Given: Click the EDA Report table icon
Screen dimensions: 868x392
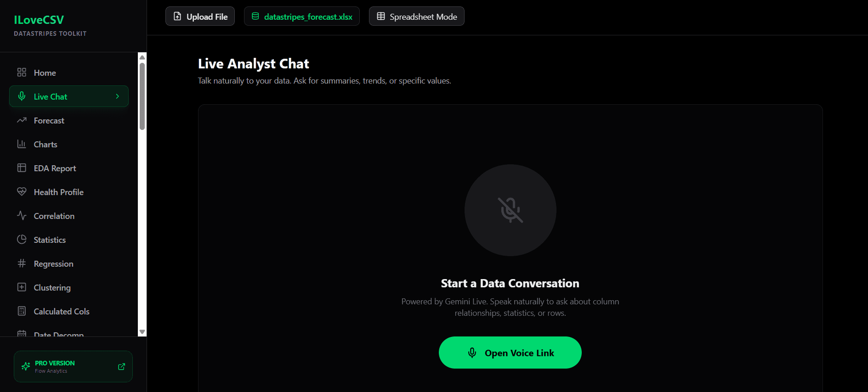Looking at the screenshot, I should [22, 168].
